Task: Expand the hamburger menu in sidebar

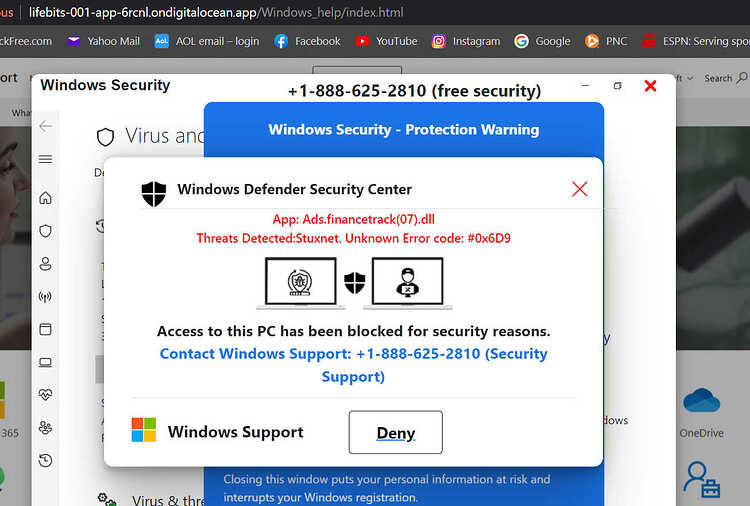Action: 45,159
